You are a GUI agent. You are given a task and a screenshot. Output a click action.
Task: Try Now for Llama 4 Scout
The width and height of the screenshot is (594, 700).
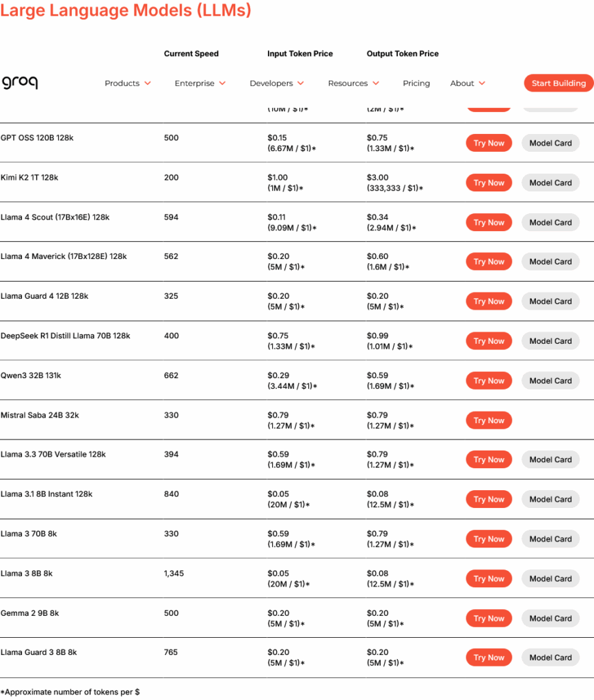(x=489, y=223)
